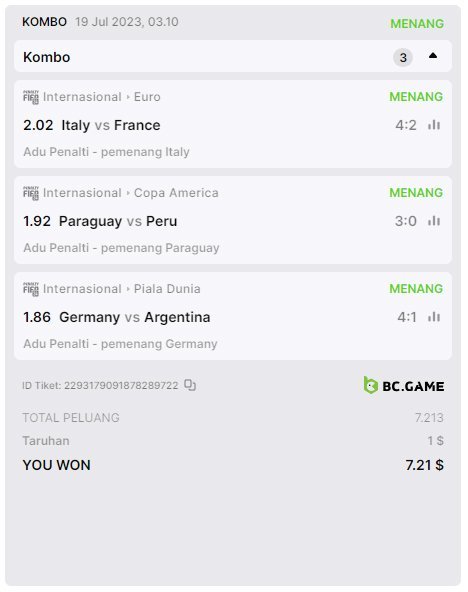Click the top MENANG status label
The height and width of the screenshot is (592, 468).
coord(417,24)
